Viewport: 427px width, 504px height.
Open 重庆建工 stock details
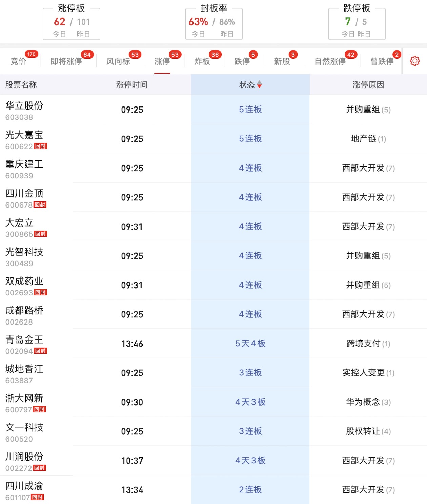pos(24,168)
